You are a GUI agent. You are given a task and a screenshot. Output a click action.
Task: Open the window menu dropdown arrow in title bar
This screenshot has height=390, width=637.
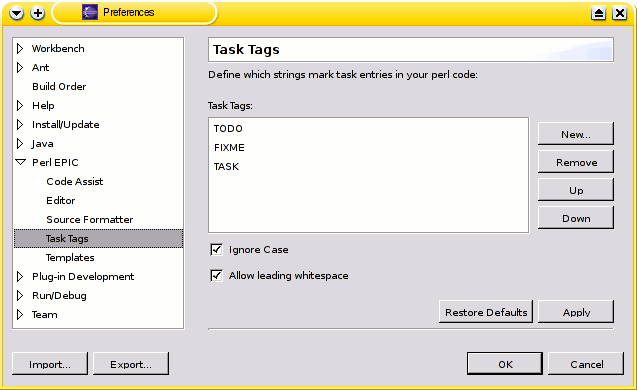pyautogui.click(x=17, y=13)
